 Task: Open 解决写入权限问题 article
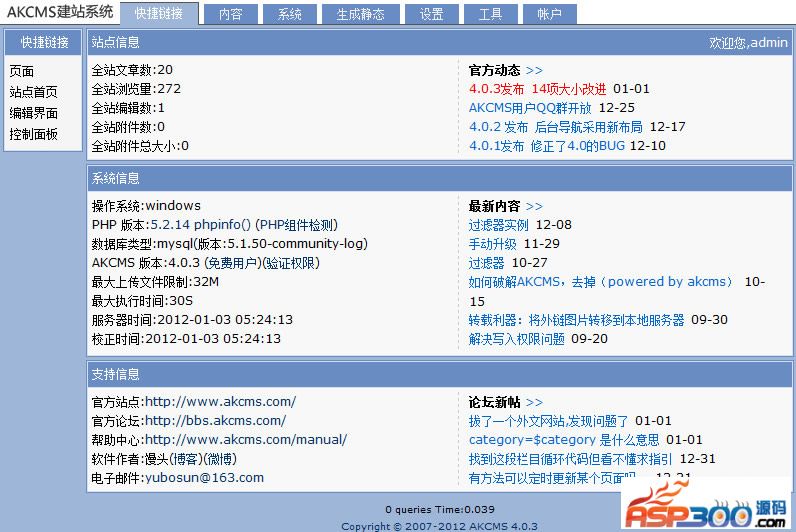click(516, 339)
